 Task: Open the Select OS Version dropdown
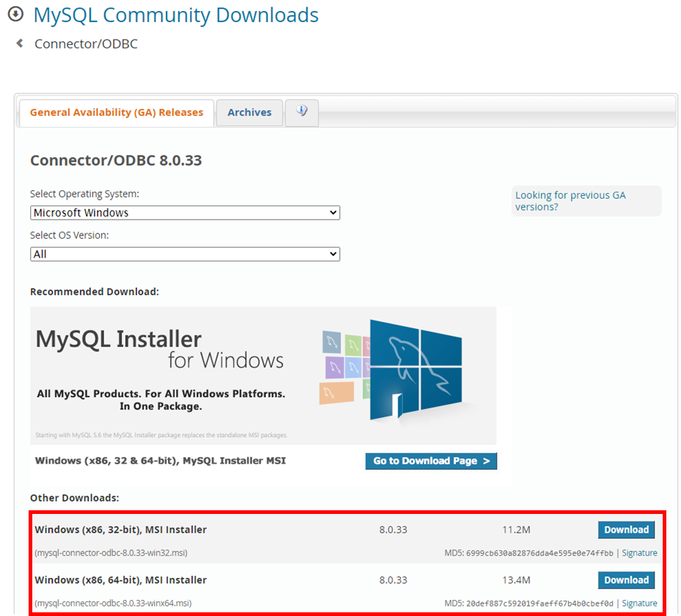[x=185, y=254]
